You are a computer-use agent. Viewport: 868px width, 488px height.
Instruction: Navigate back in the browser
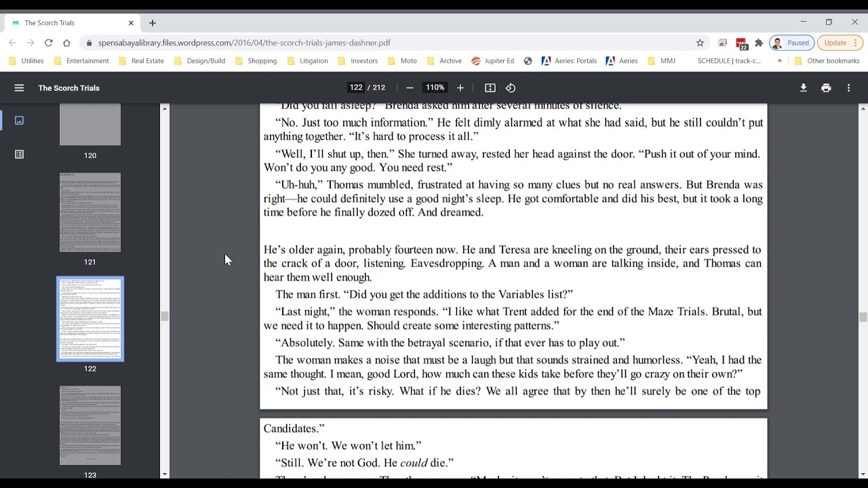point(12,43)
